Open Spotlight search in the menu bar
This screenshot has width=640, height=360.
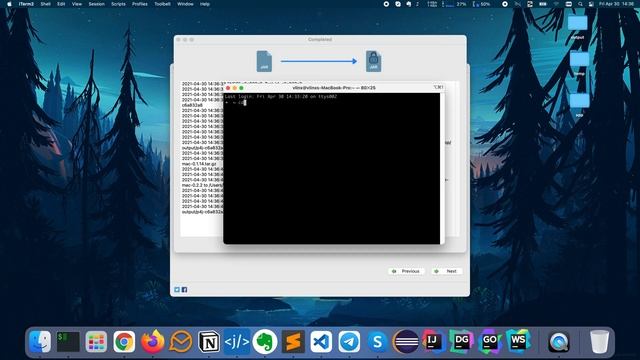[580, 4]
